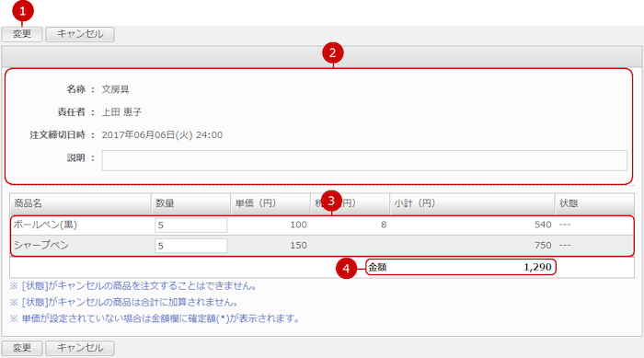
Task: Select the ボールペン(黒) product row name
Action: click(x=45, y=225)
